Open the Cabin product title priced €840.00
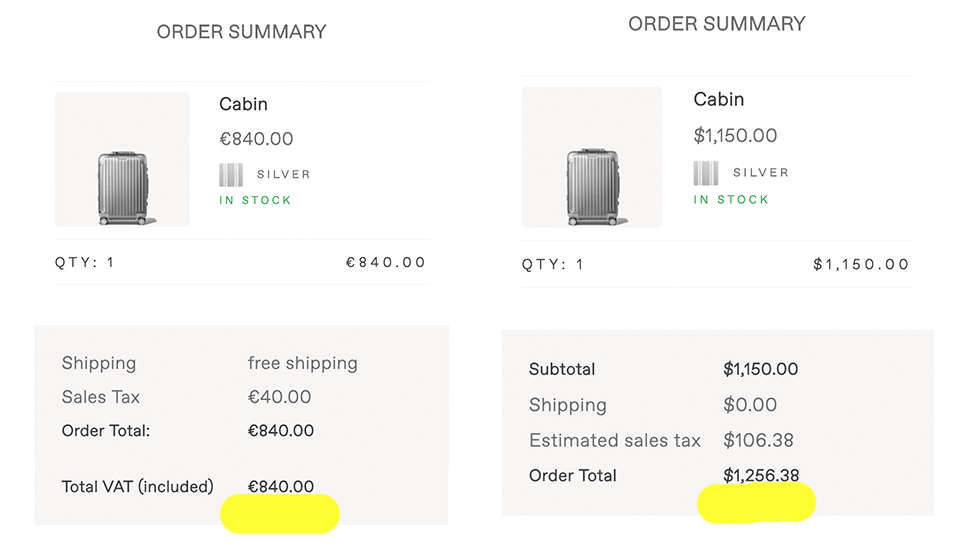This screenshot has height=557, width=962. [243, 104]
